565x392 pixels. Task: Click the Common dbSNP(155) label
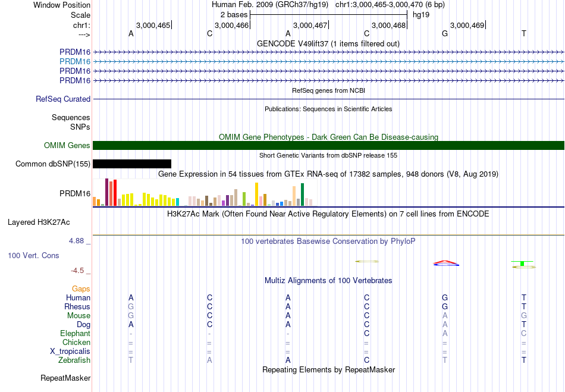click(x=53, y=164)
